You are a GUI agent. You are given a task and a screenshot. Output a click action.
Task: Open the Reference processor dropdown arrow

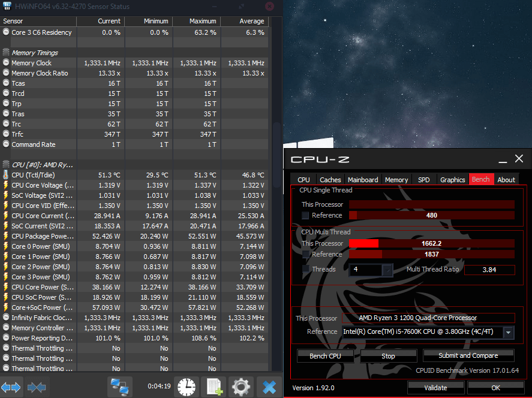click(x=508, y=332)
